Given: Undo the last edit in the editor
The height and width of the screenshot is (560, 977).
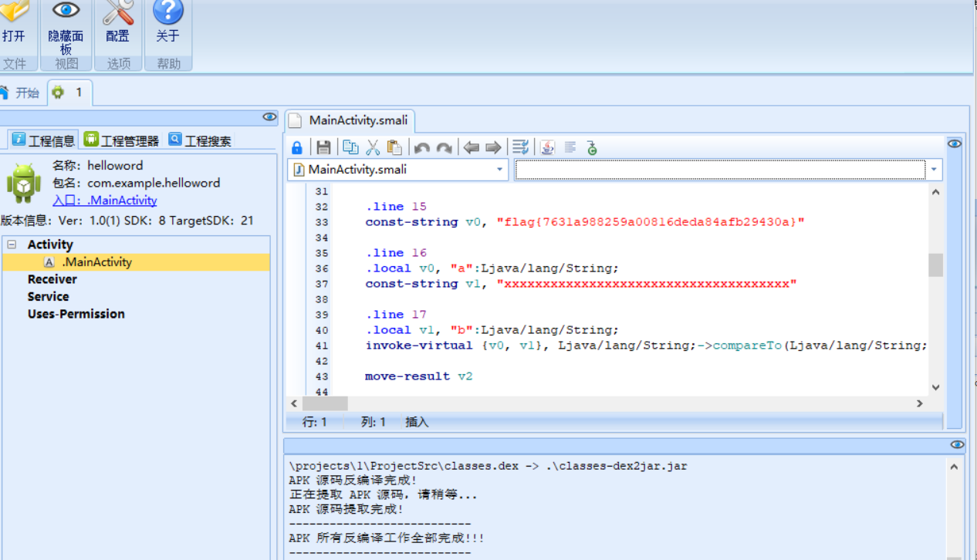Looking at the screenshot, I should [x=422, y=147].
